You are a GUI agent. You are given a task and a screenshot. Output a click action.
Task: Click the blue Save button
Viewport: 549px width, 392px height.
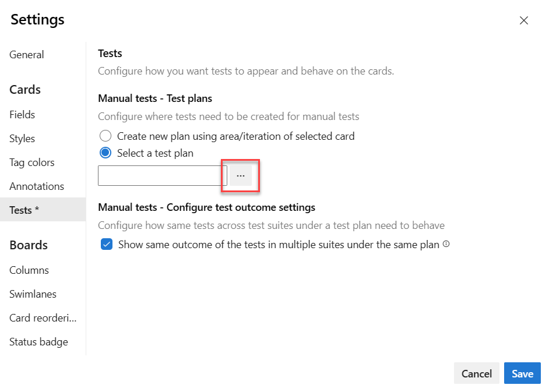pyautogui.click(x=522, y=373)
